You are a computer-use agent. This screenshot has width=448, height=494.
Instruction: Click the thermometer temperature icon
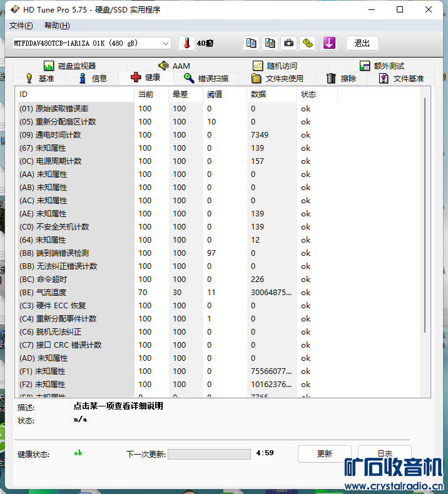(x=186, y=43)
